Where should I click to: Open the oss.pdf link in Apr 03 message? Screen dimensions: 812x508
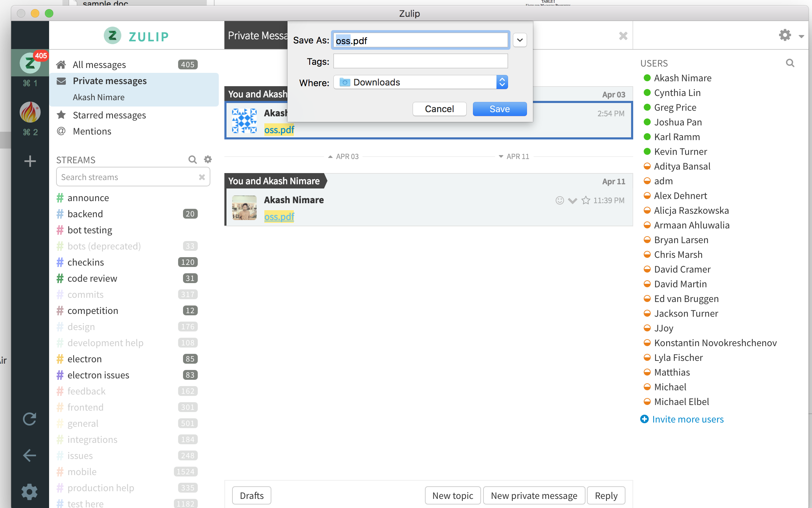click(x=279, y=130)
